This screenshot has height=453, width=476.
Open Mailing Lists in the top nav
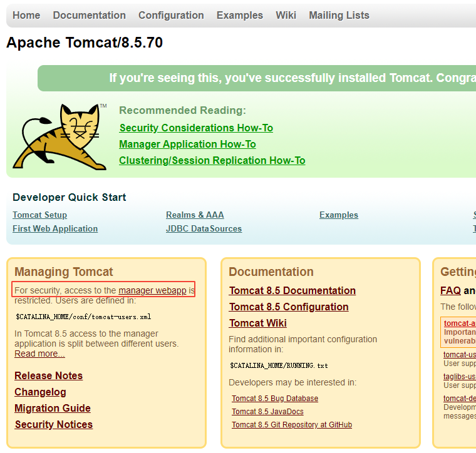[339, 15]
